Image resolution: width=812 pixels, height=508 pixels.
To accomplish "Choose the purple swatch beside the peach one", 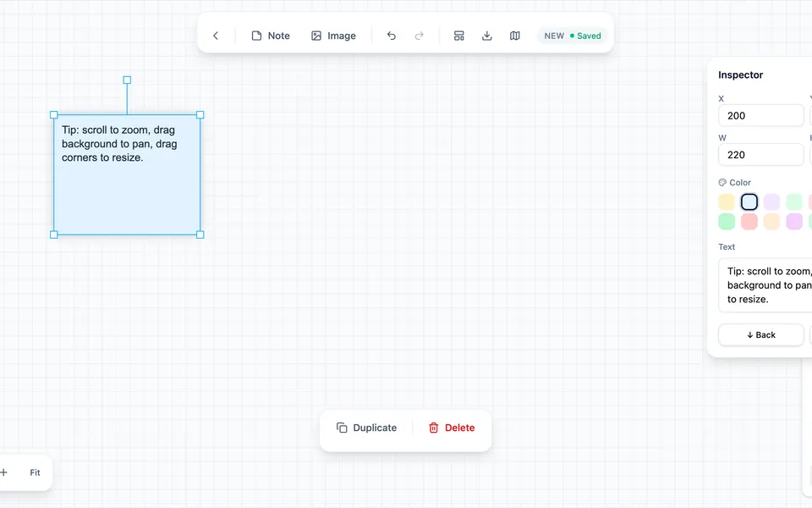I will tap(794, 221).
